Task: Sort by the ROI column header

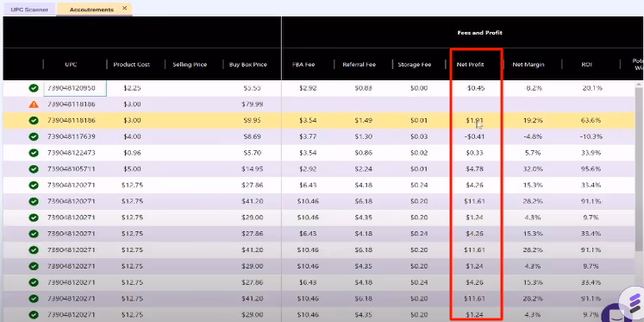Action: pos(586,65)
